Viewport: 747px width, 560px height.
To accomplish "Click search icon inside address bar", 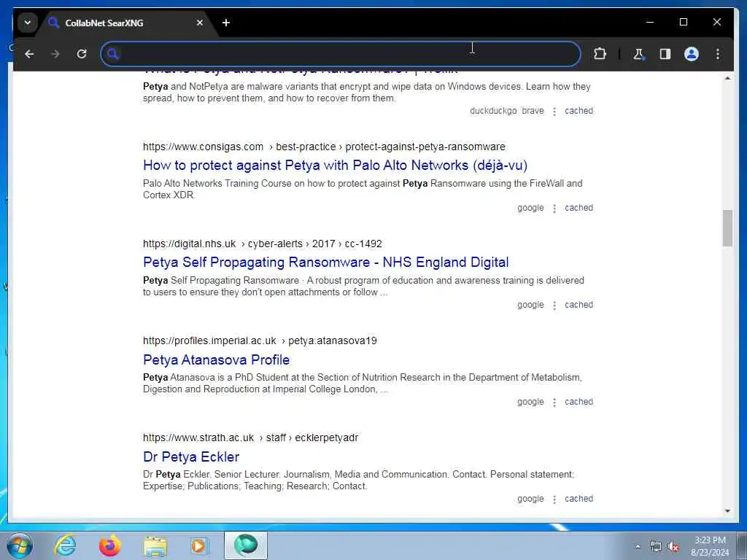I will pyautogui.click(x=113, y=54).
